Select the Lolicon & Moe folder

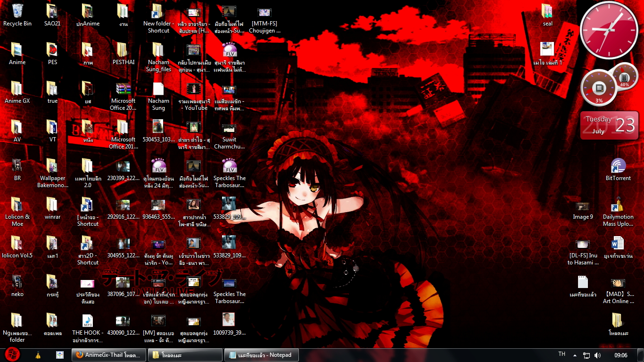(17, 212)
